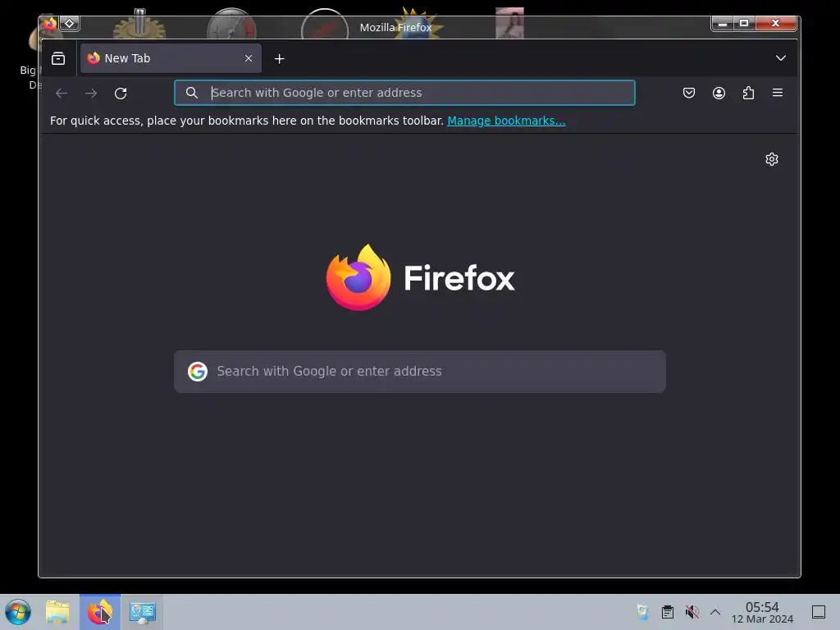840x630 pixels.
Task: Save to Pocket toolbar icon
Action: 689,93
